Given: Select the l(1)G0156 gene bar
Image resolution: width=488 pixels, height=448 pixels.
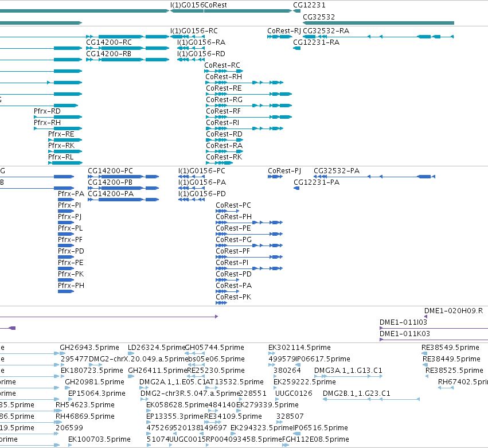Looking at the screenshot, I should [x=187, y=11].
